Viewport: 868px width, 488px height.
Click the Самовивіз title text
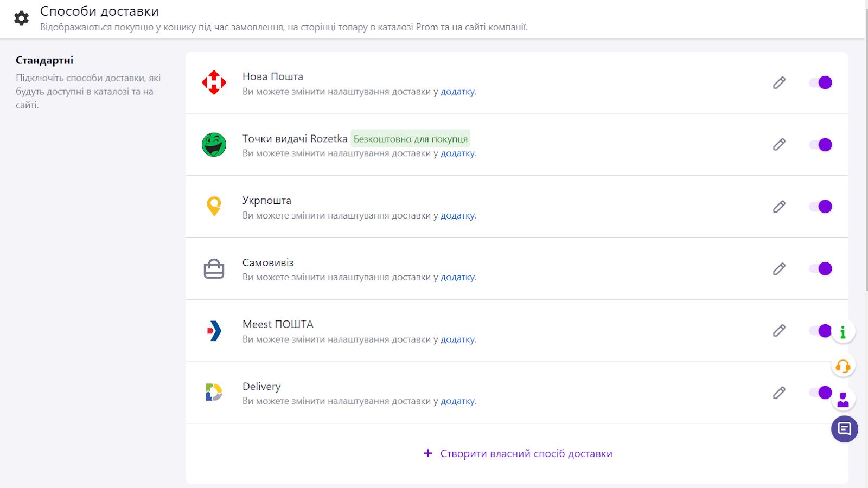click(268, 262)
